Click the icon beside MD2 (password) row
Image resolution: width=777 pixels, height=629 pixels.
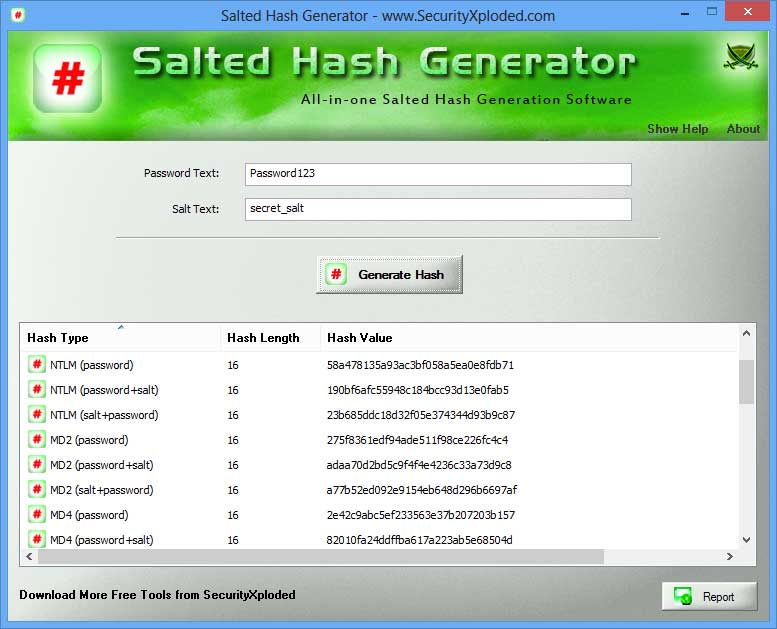click(x=37, y=440)
